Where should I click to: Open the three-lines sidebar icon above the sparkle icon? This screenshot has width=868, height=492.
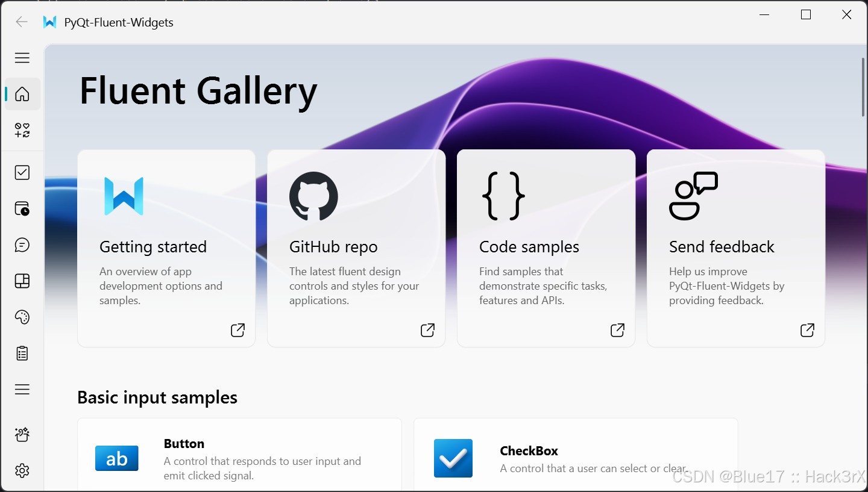[x=22, y=390]
